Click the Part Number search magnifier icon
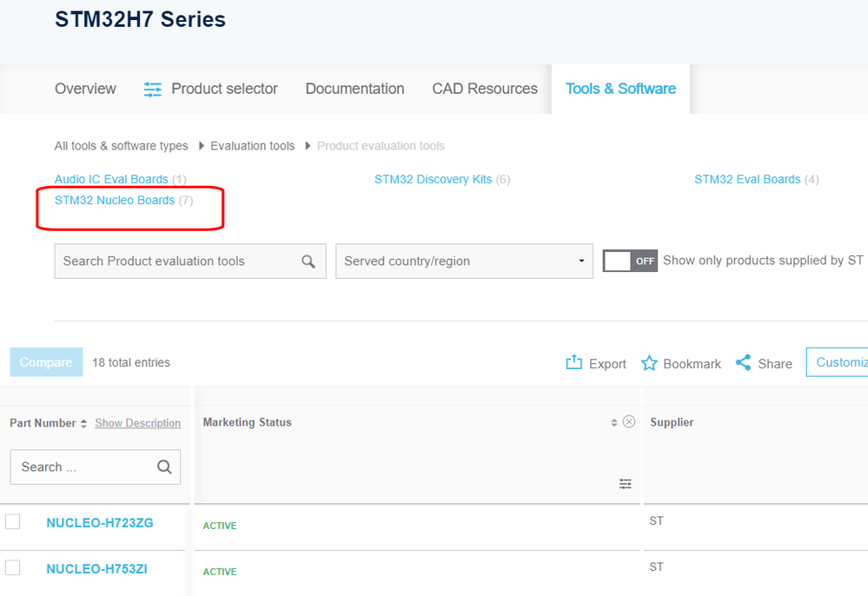Image resolution: width=868 pixels, height=596 pixels. [164, 467]
